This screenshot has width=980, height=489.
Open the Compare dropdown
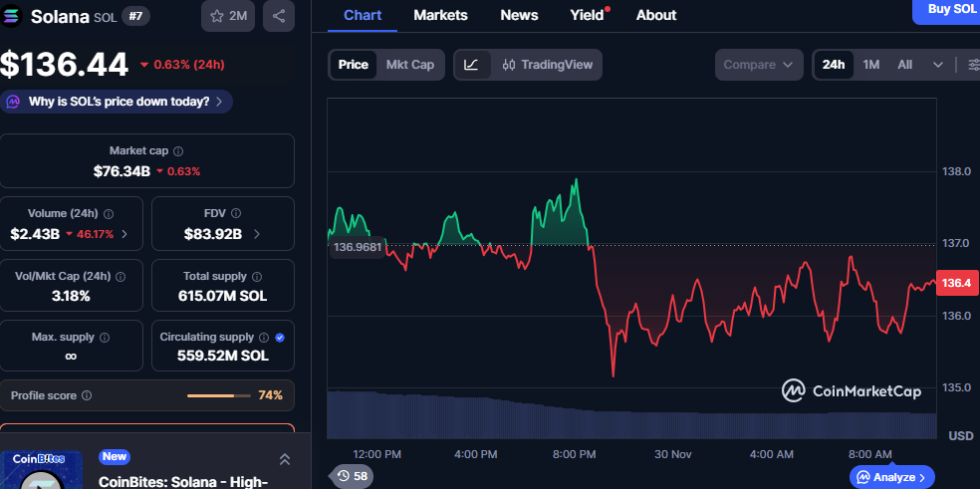[759, 65]
